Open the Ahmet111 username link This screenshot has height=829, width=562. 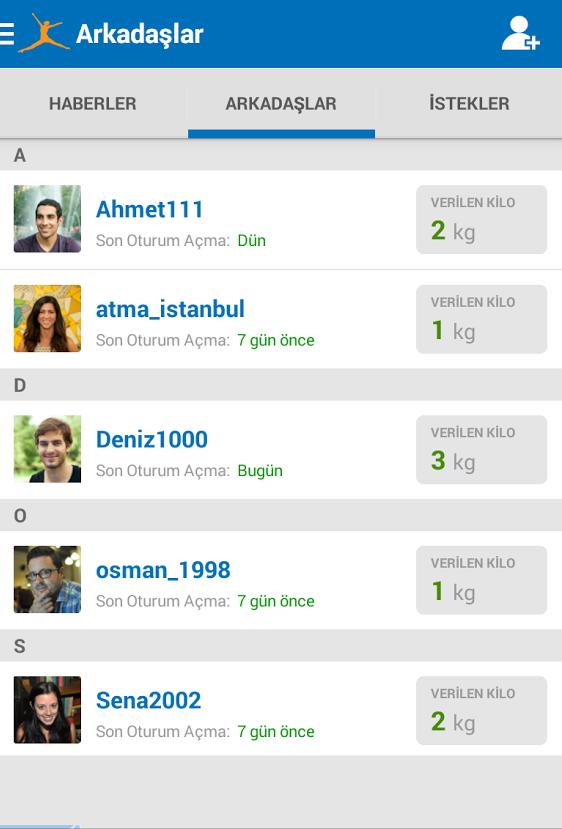(x=149, y=209)
